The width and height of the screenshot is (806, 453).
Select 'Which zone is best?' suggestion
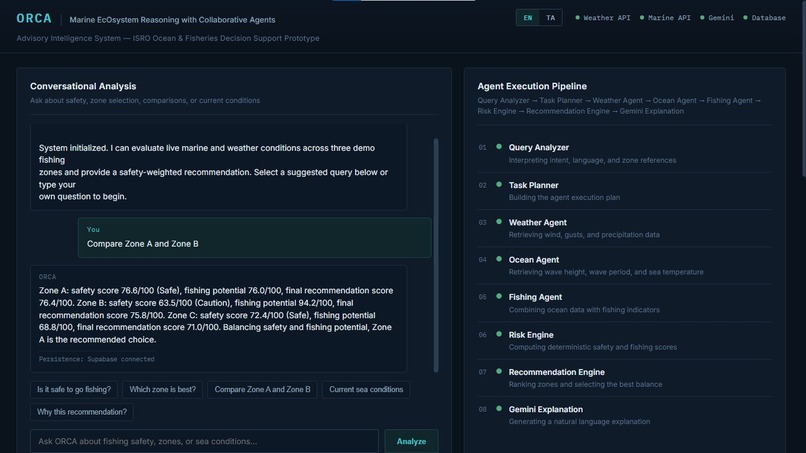click(162, 390)
